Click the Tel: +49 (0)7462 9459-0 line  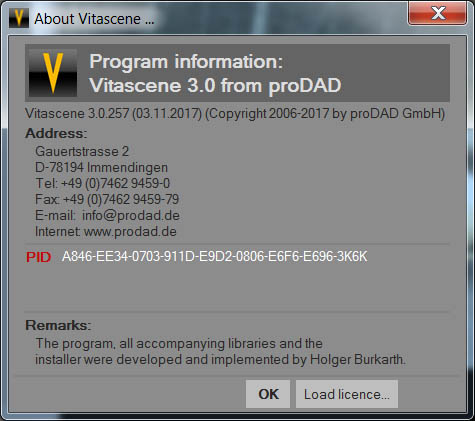coord(103,183)
